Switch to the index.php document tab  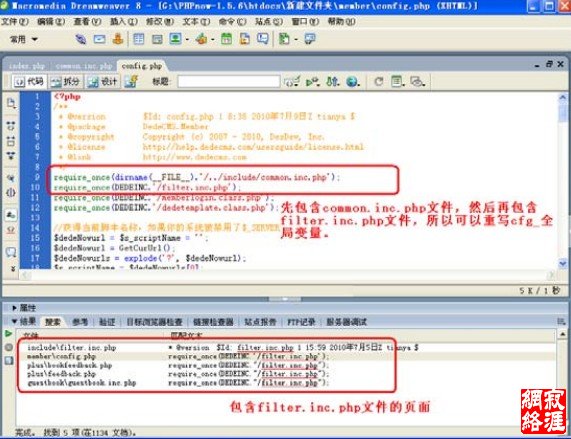(x=27, y=66)
